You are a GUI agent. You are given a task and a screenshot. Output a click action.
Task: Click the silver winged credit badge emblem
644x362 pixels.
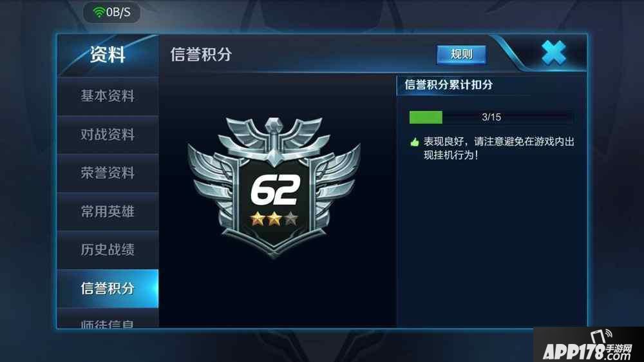(274, 187)
